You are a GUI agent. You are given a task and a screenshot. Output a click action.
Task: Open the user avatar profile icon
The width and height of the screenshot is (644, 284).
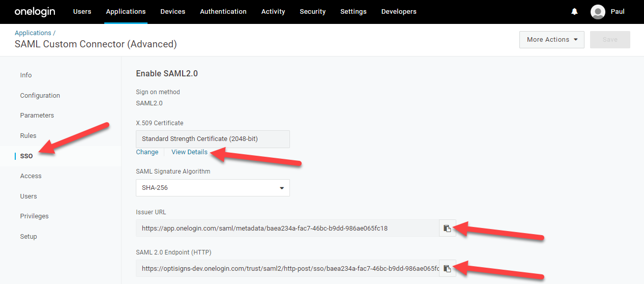pos(598,12)
